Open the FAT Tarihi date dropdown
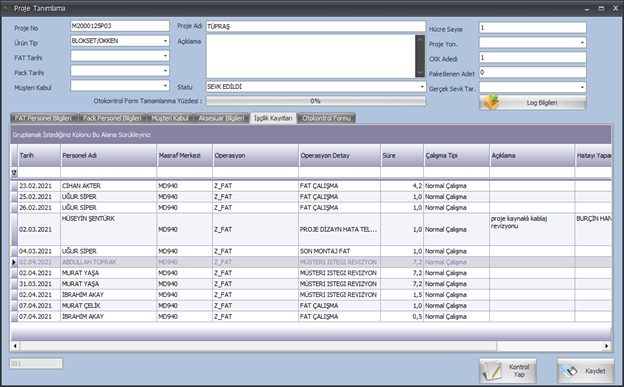Screen dimensions: 624x387 point(165,56)
